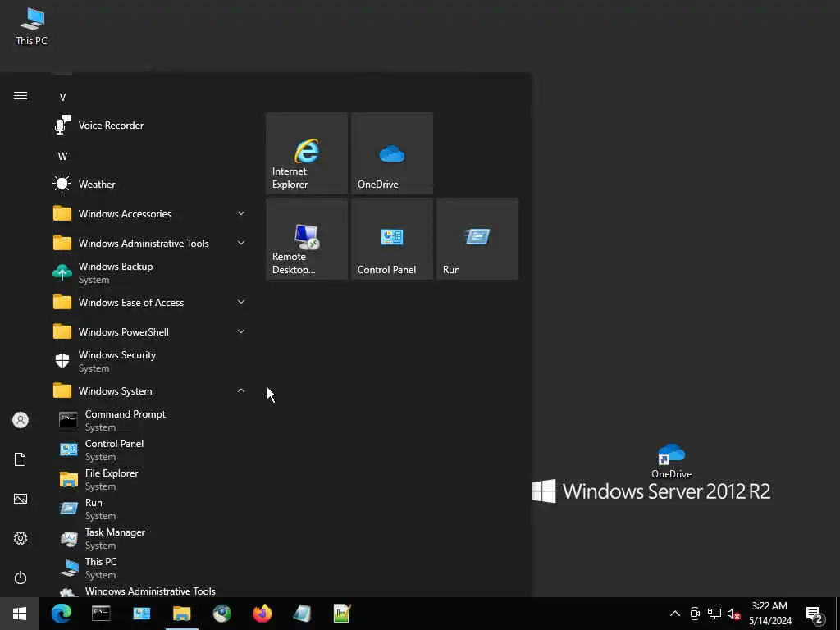Open the OneDrive pinned tile
The image size is (840, 630).
pyautogui.click(x=392, y=153)
